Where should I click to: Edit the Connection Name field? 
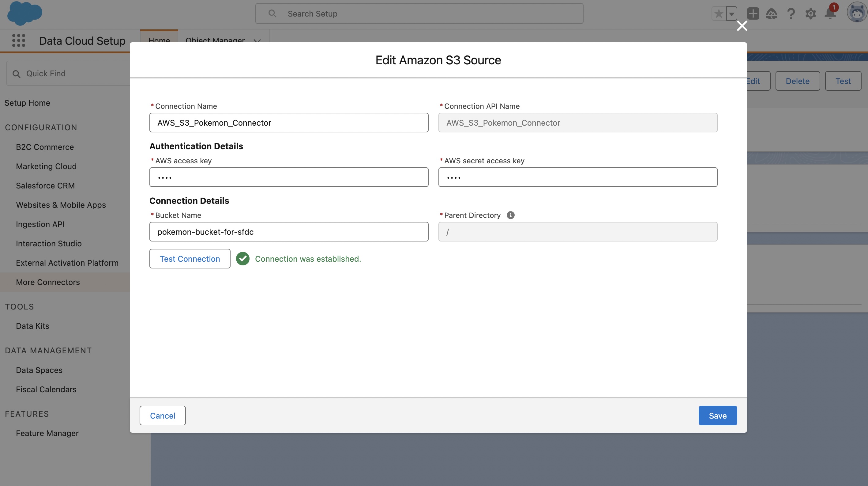click(x=289, y=123)
